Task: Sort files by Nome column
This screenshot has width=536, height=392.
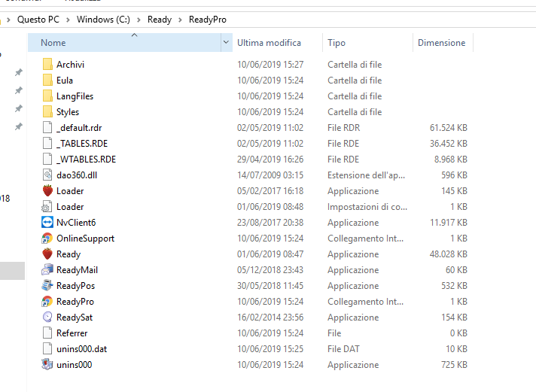Action: pyautogui.click(x=124, y=43)
